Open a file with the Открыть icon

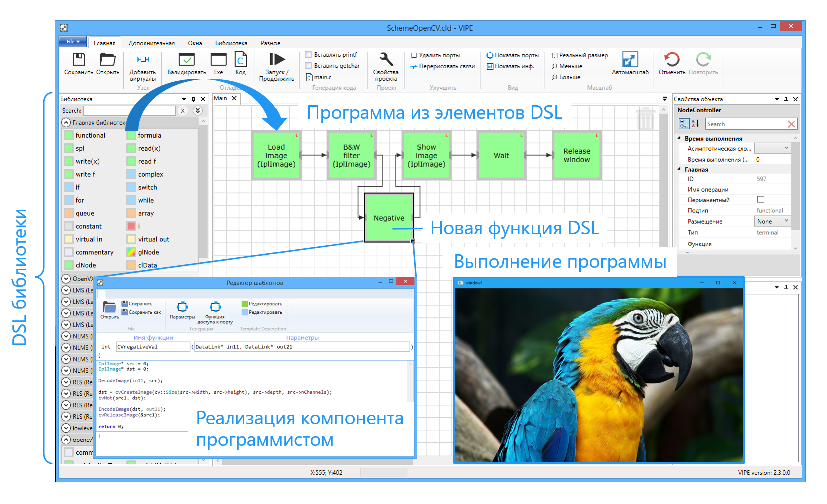pos(107,60)
